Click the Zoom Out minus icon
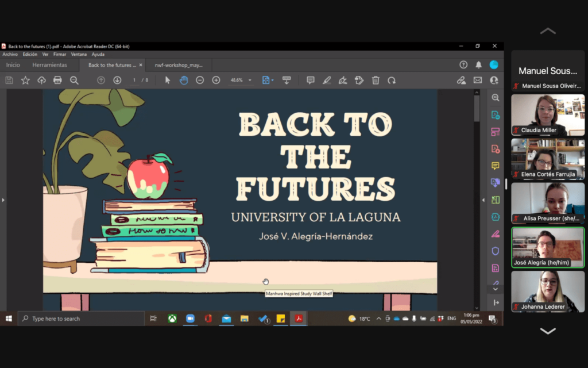 (200, 80)
